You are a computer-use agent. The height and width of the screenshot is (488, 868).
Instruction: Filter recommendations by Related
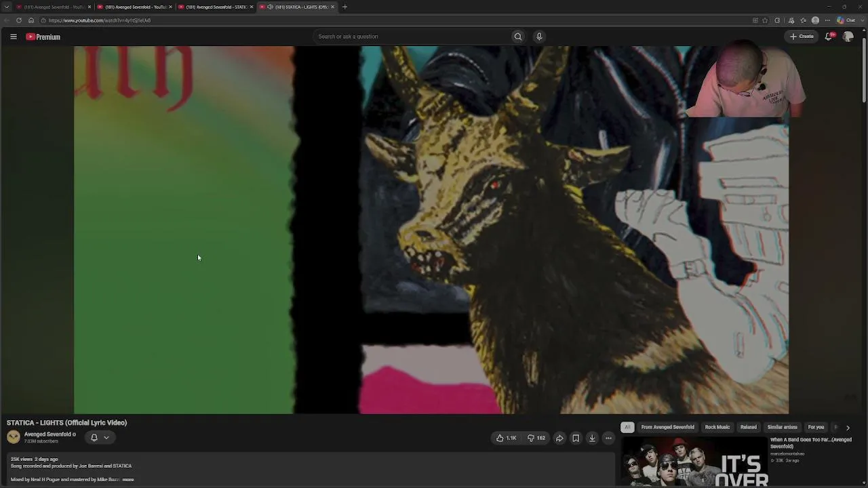[749, 427]
